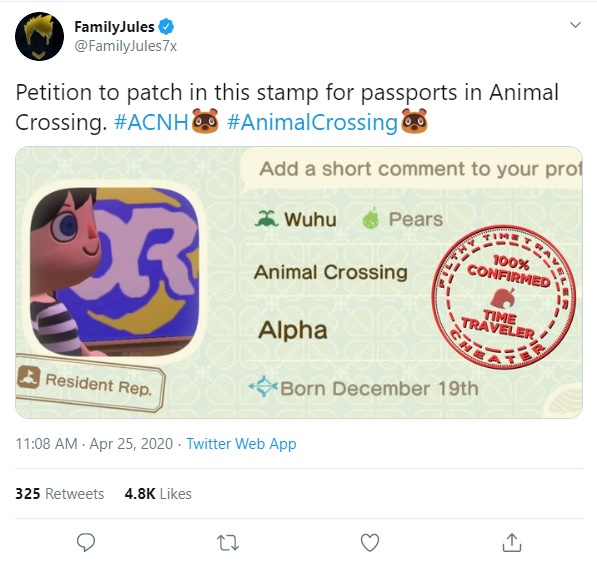597x566 pixels.
Task: Like the tweet with heart icon
Action: pos(370,542)
